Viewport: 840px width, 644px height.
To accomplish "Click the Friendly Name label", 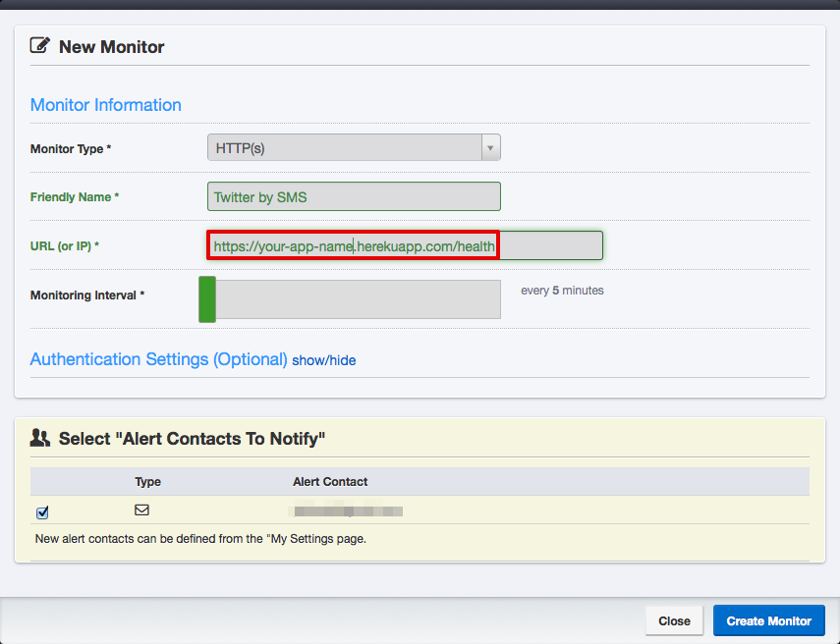I will tap(74, 197).
